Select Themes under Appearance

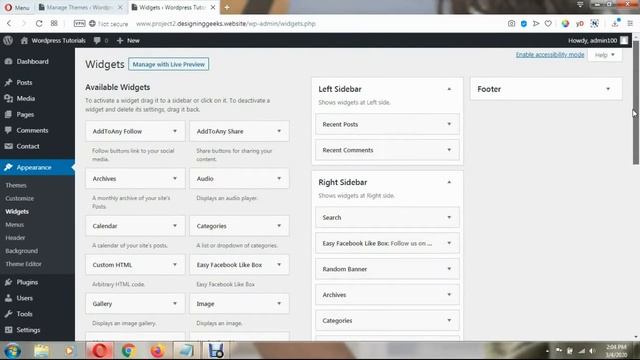point(16,185)
